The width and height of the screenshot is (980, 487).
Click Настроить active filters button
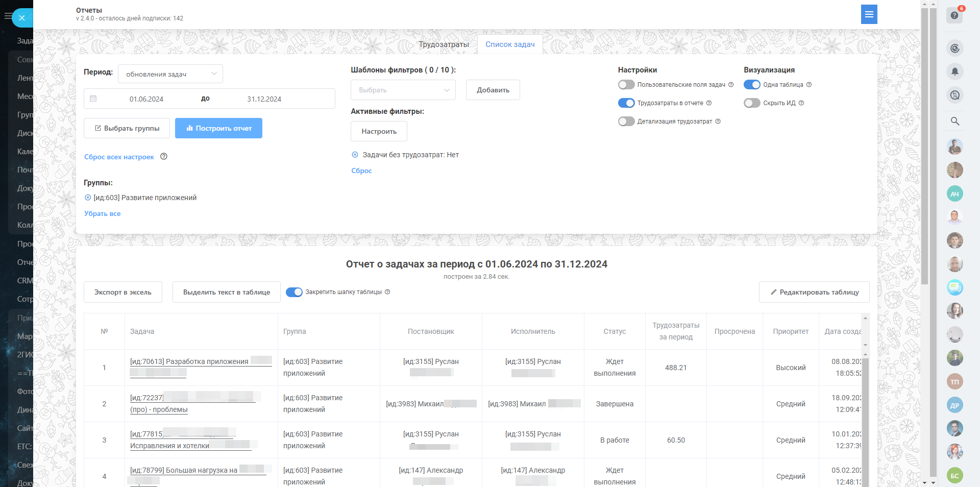[x=379, y=131]
